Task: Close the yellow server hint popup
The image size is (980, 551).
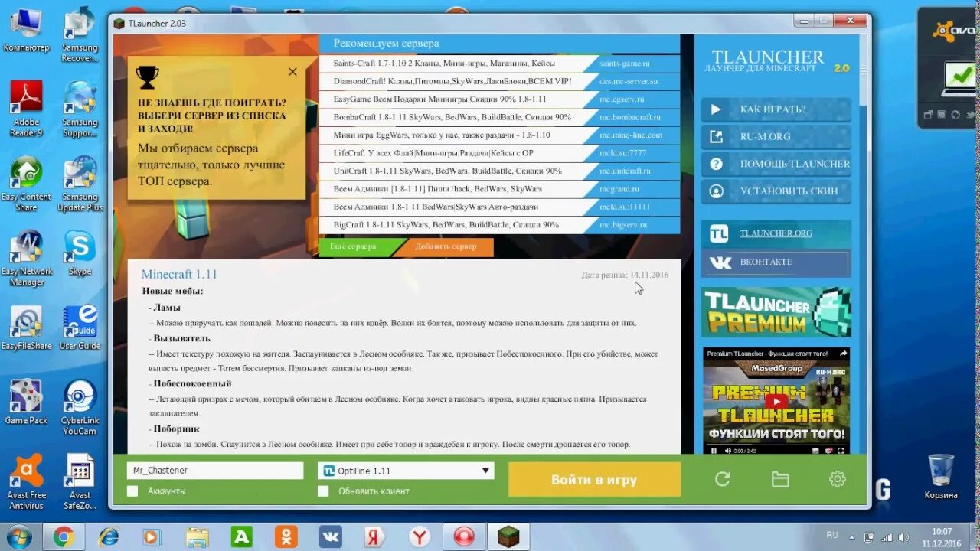Action: [x=292, y=72]
